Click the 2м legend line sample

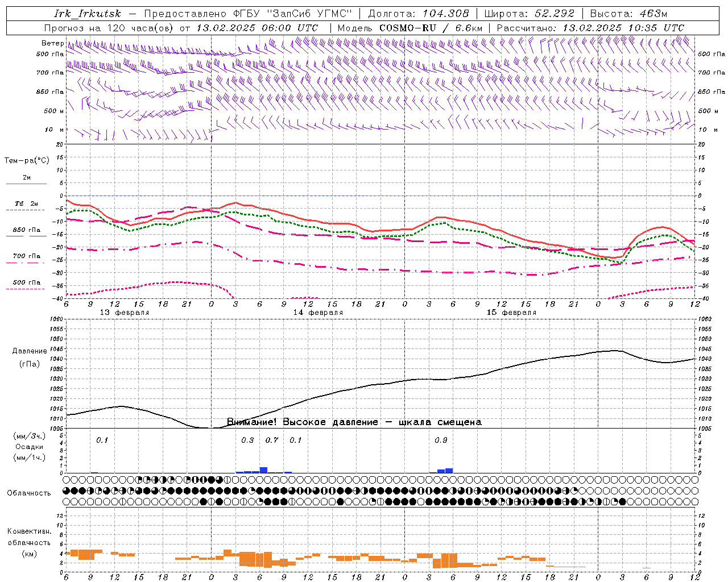pos(26,184)
